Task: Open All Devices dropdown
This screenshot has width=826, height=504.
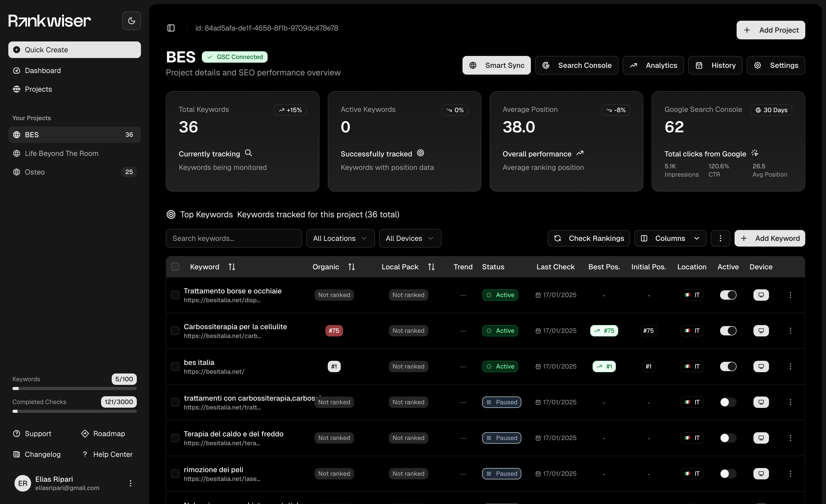Action: (x=410, y=238)
